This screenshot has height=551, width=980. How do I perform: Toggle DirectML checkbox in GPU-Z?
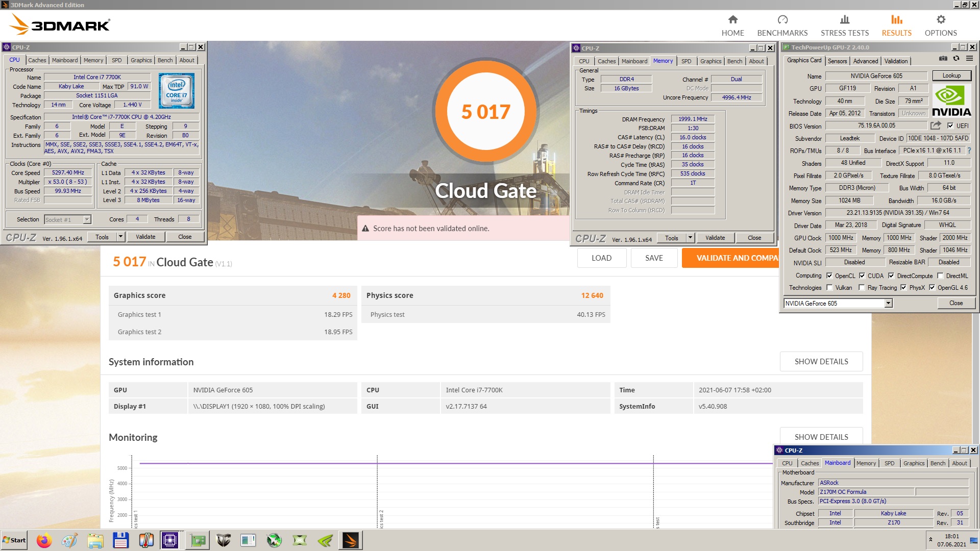coord(940,275)
